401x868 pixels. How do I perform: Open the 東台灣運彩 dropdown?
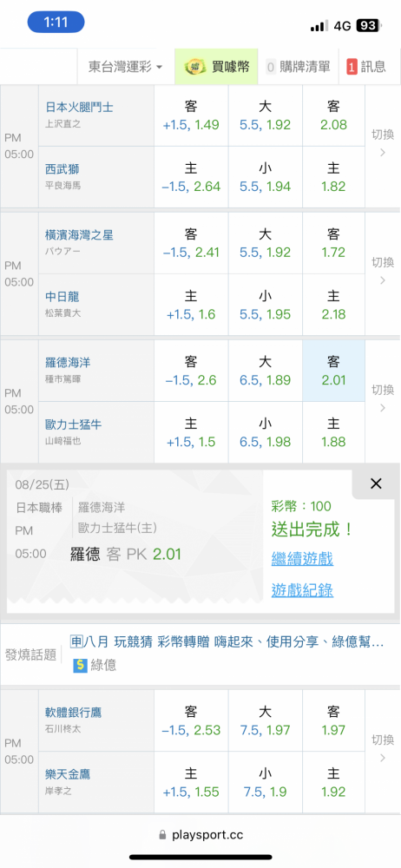point(126,67)
